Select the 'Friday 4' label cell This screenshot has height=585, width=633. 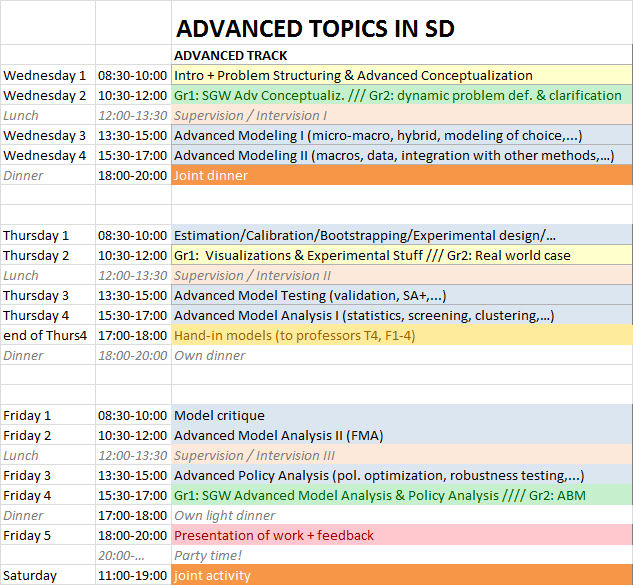[48, 495]
